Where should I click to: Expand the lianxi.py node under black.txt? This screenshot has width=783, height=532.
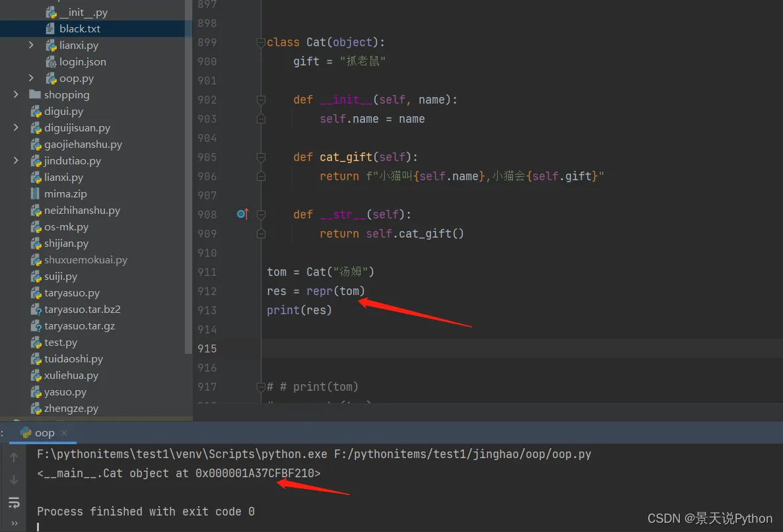[31, 46]
